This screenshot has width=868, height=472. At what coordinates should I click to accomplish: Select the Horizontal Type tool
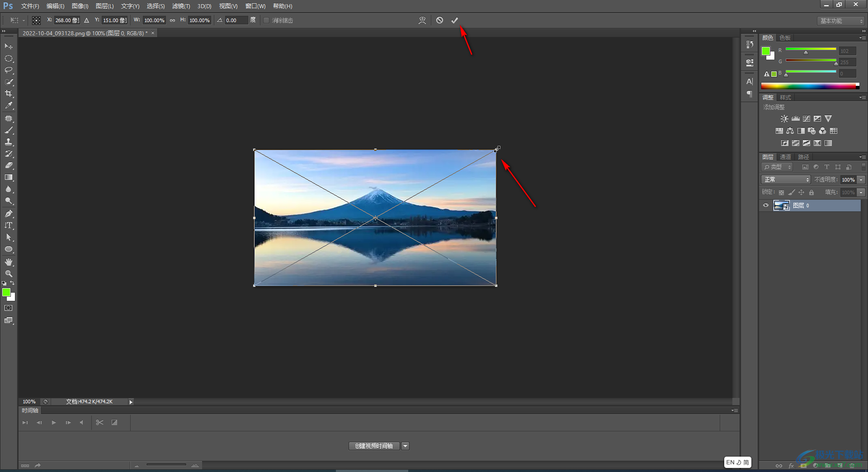coord(9,225)
